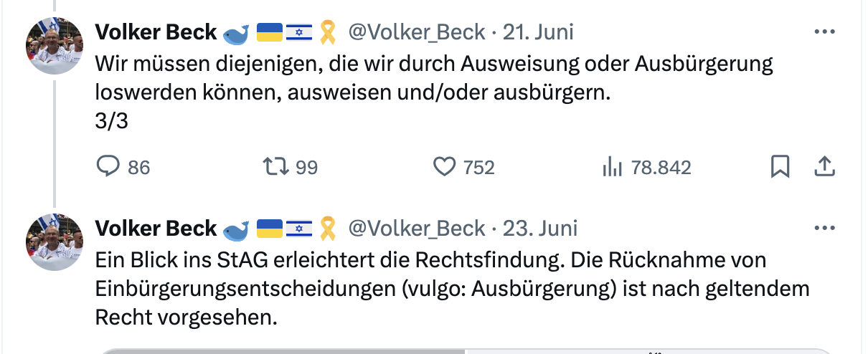Click @Volker_Beck handle on second tweet
Screen dimensions: 868x354
416,229
